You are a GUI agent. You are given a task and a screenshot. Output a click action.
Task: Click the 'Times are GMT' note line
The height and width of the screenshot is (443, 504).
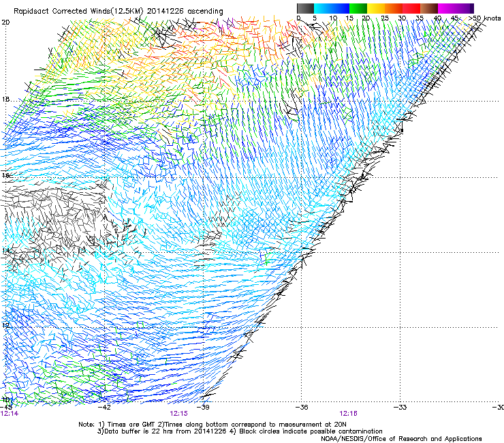212,425
